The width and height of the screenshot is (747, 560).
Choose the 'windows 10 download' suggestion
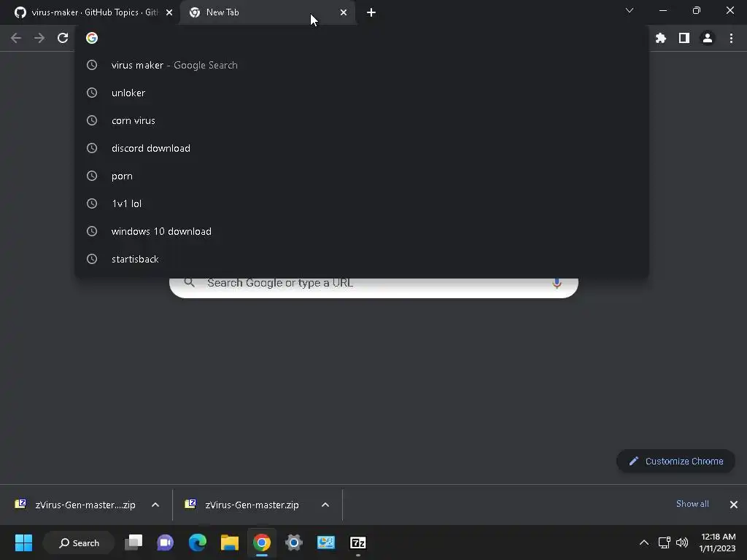pyautogui.click(x=362, y=231)
